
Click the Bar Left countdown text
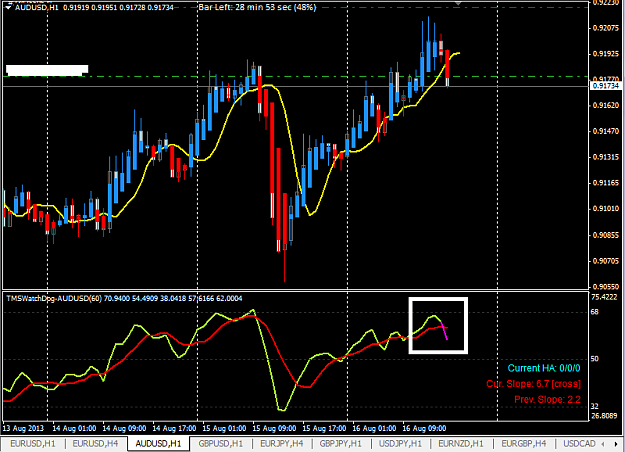tap(257, 7)
